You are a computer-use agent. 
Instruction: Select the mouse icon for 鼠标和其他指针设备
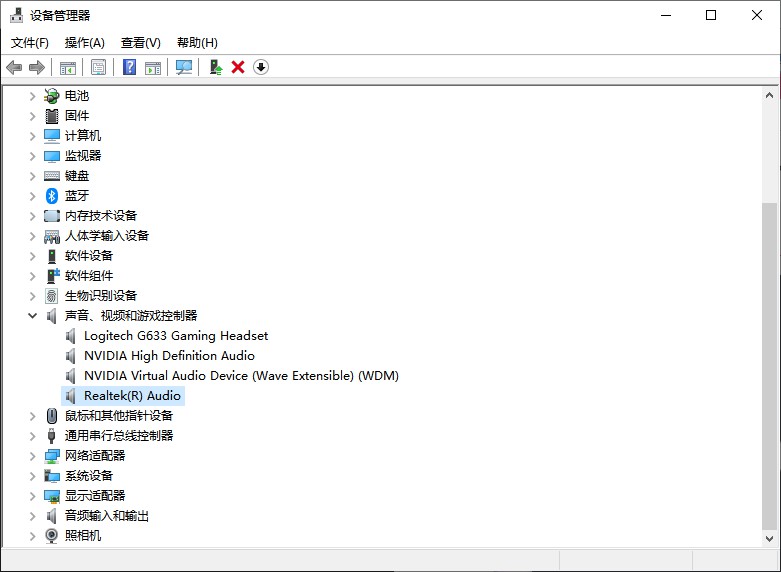[x=52, y=416]
